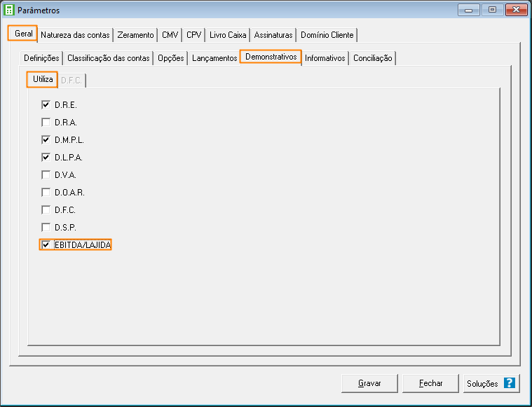Open the Zeramento tab
532x407 pixels.
click(135, 35)
